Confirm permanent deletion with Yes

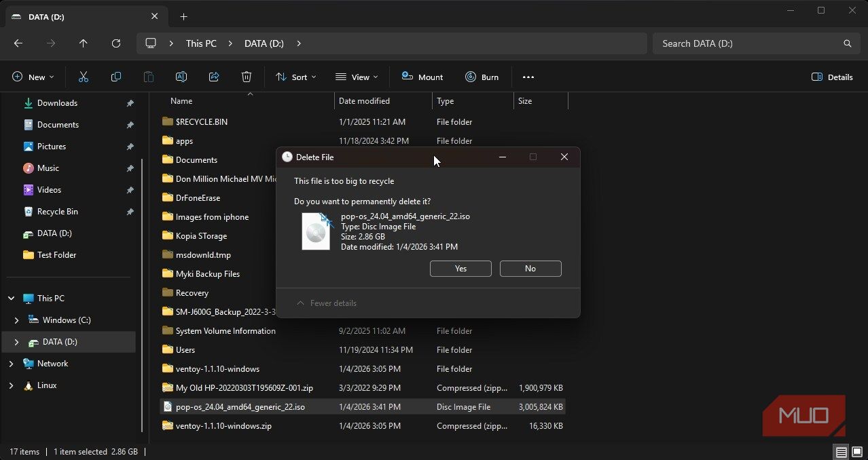tap(460, 269)
